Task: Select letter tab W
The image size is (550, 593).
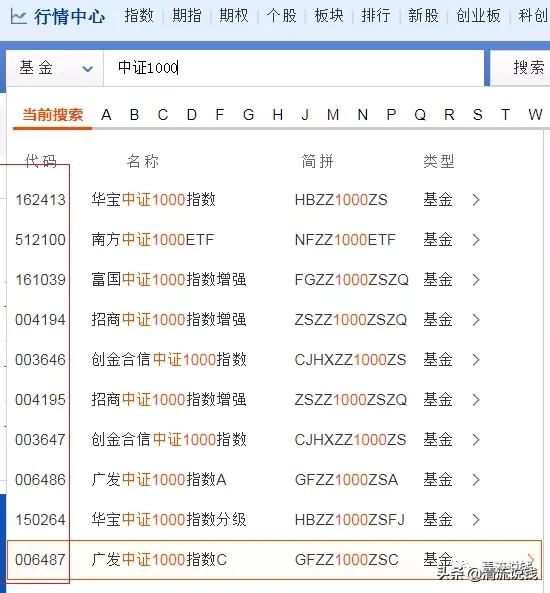Action: point(535,115)
